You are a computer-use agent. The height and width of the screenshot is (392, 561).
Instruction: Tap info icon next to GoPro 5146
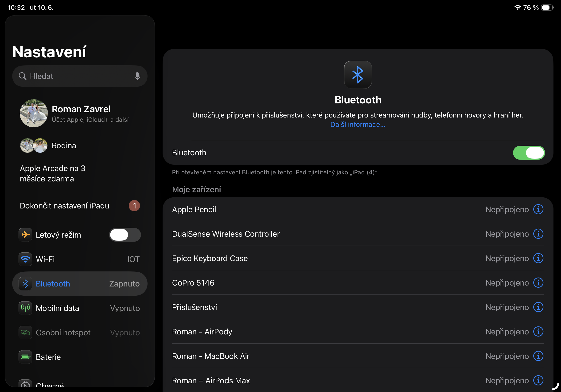tap(538, 283)
